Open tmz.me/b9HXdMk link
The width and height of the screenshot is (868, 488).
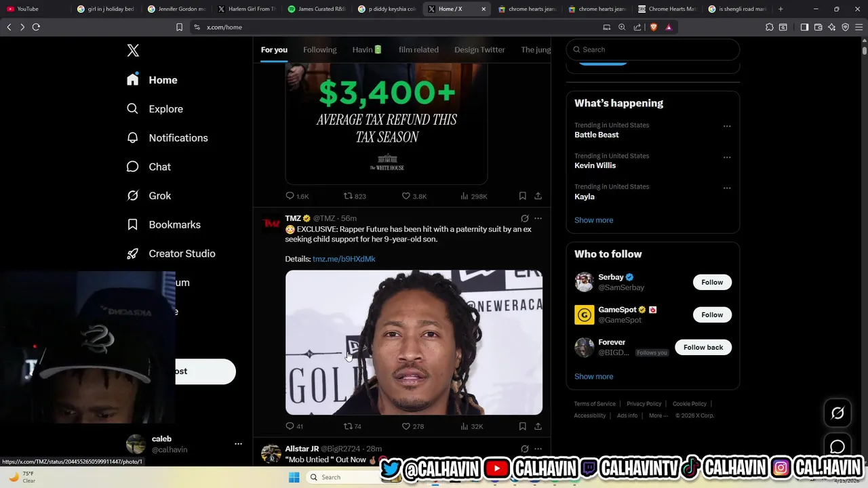[344, 259]
